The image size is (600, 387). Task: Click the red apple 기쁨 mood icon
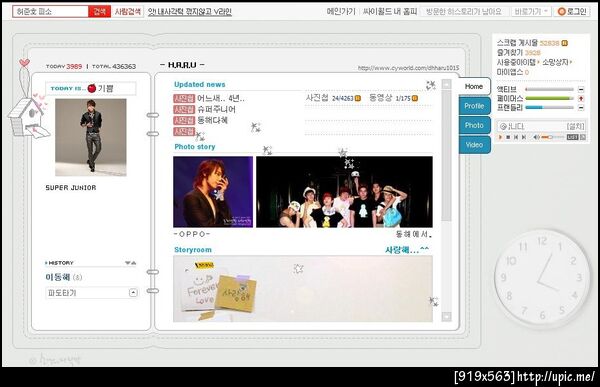coord(91,88)
